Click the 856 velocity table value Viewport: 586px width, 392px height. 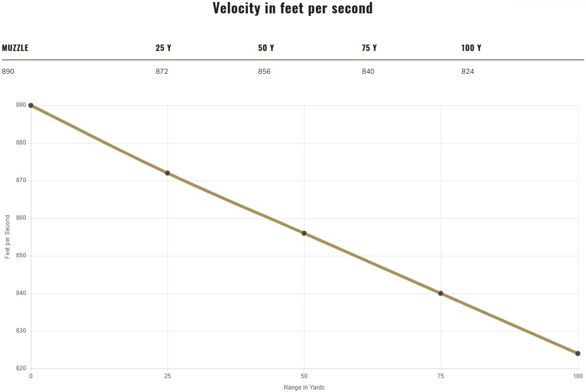264,71
